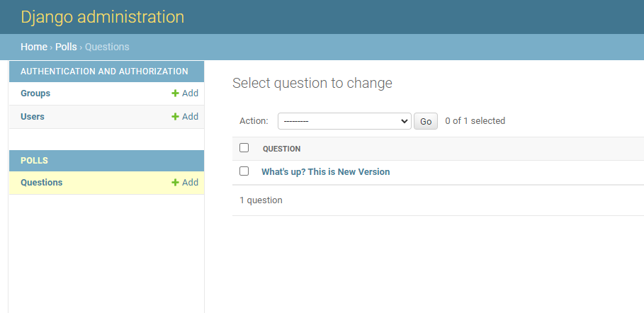This screenshot has width=644, height=313.
Task: Open the POLLS app section header
Action: click(x=34, y=161)
